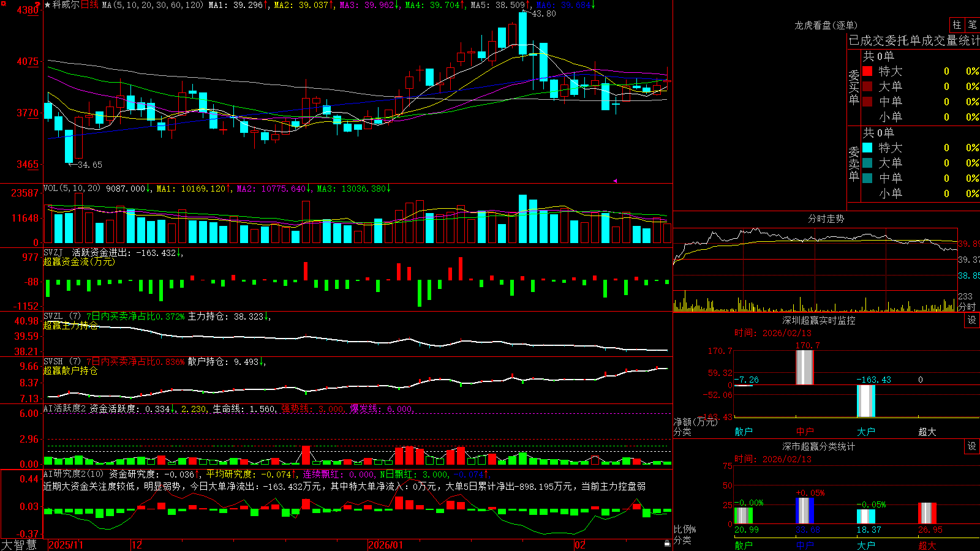Click cyan 特大 sell-order color swatch

(867, 148)
